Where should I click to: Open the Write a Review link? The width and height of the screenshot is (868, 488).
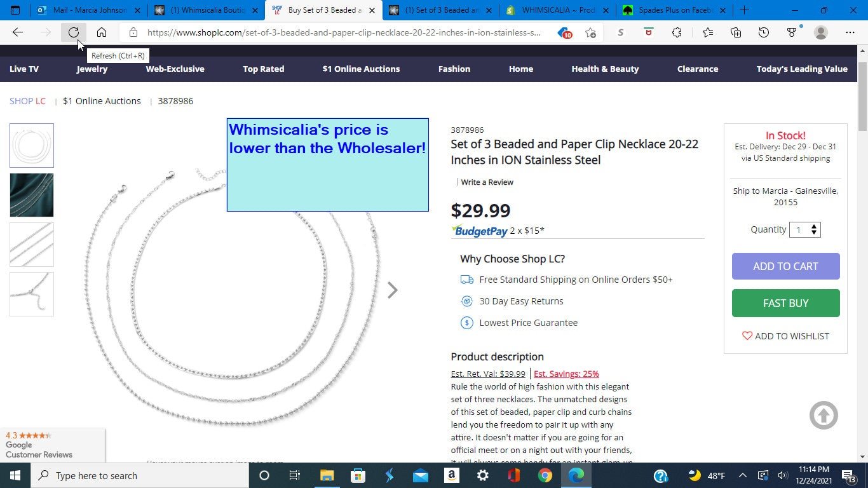(487, 182)
